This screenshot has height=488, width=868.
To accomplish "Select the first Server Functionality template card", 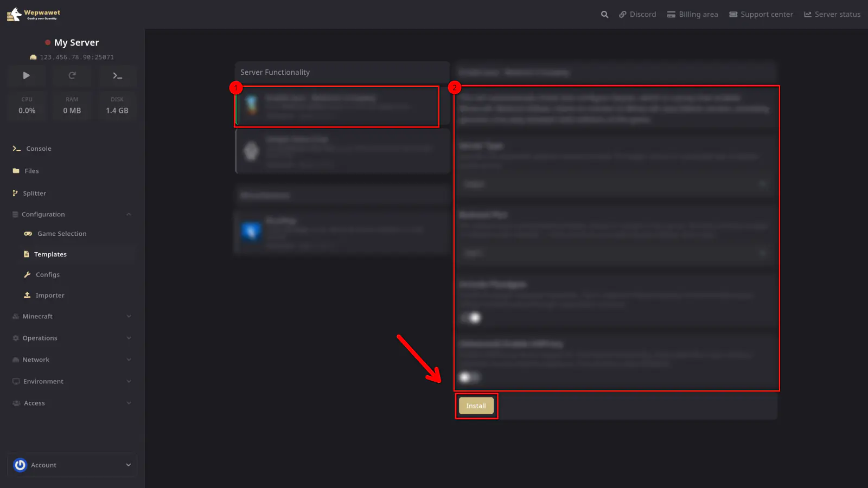I will 337,106.
